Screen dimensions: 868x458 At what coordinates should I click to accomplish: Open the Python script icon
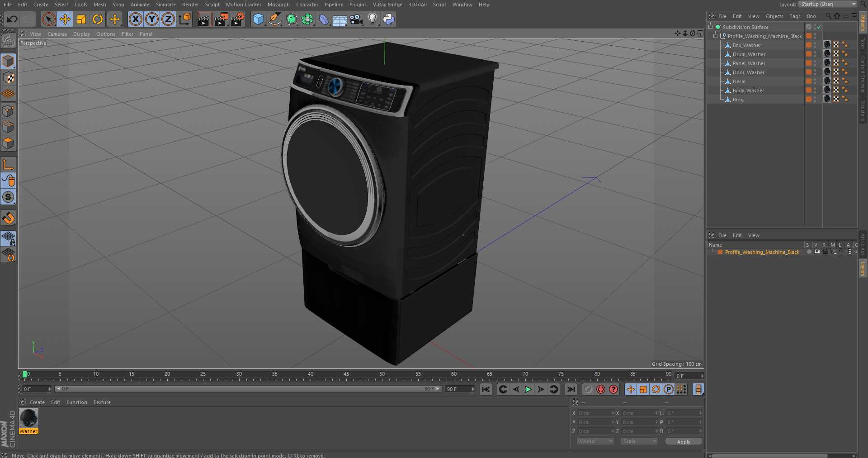(x=389, y=19)
